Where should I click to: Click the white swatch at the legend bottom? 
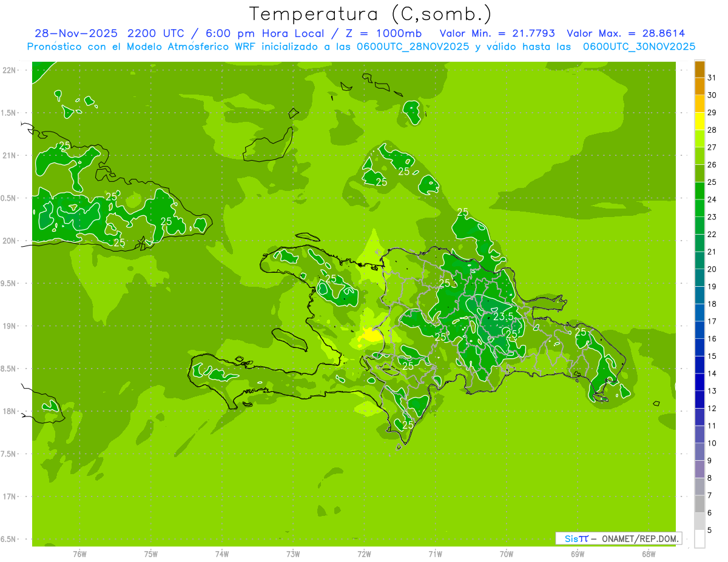tap(699, 539)
